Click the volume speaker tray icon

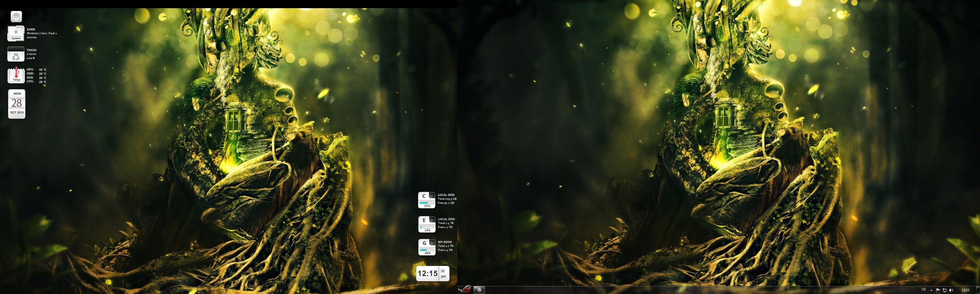pos(951,290)
